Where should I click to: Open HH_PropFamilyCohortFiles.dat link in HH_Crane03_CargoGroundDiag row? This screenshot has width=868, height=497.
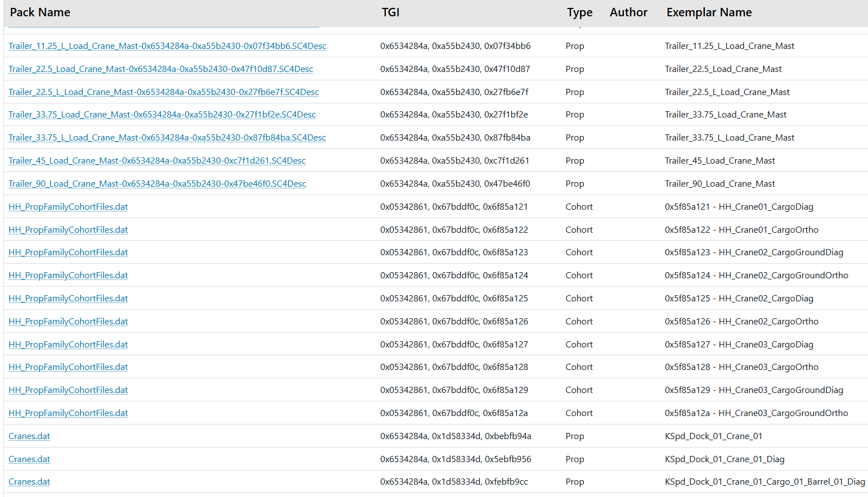pos(68,390)
